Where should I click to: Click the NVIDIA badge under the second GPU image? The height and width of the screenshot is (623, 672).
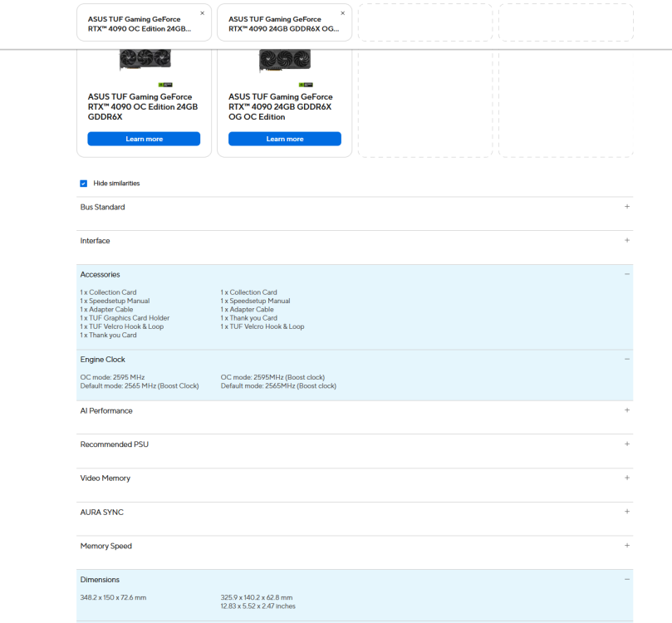click(x=306, y=85)
